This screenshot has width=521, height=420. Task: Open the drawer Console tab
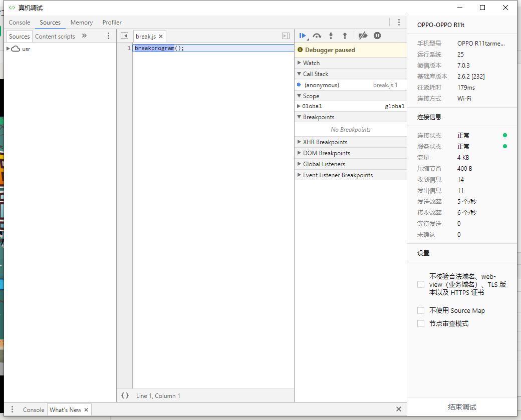click(x=34, y=409)
